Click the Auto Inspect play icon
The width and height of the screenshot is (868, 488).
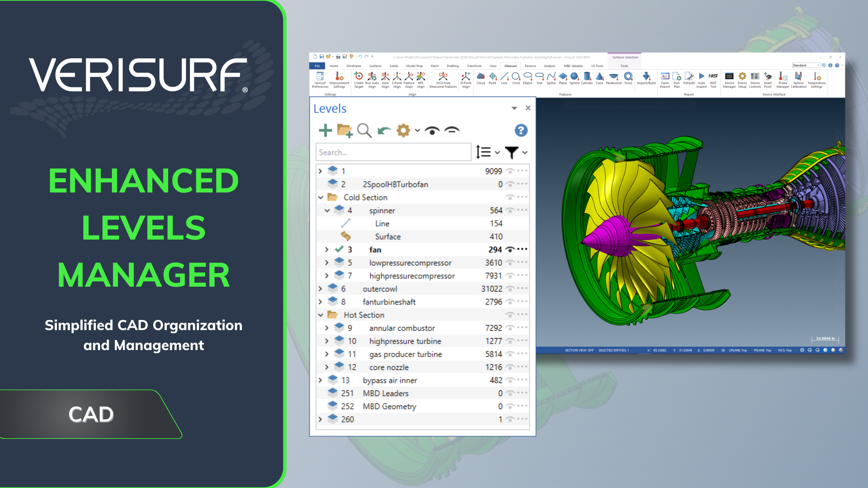(702, 80)
